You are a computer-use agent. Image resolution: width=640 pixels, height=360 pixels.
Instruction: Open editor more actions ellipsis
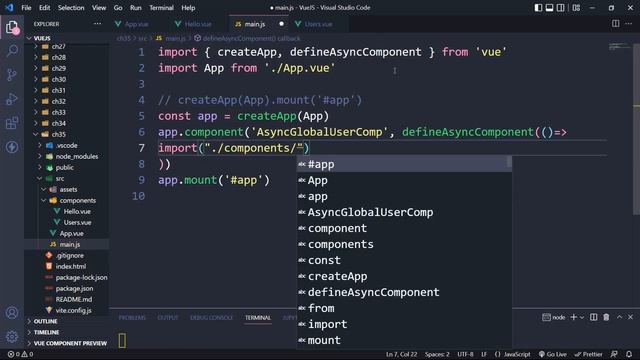click(629, 24)
